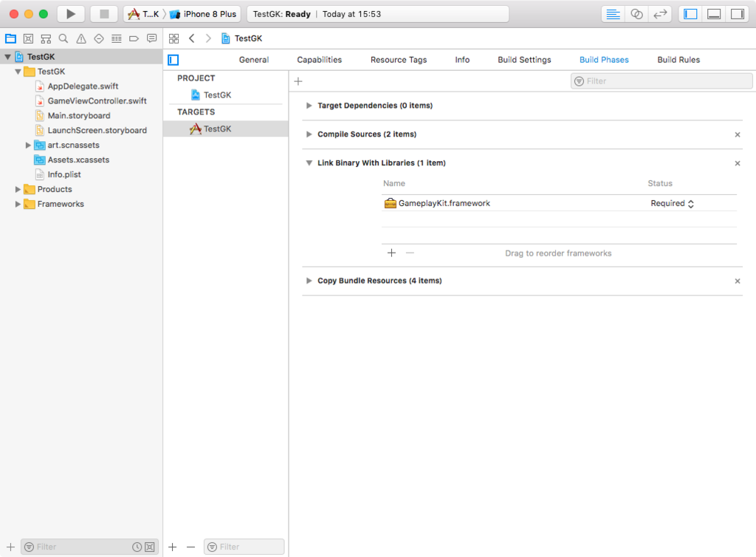The image size is (756, 557).
Task: Stop the running build
Action: 104,14
